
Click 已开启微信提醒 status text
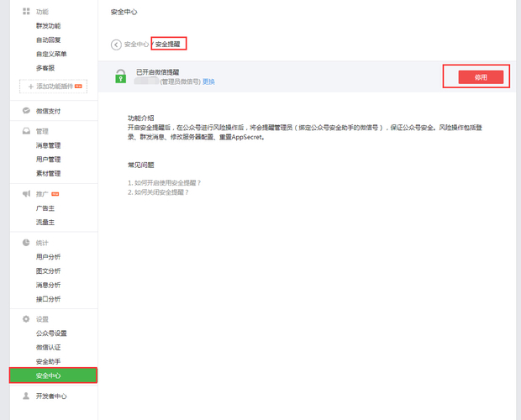(x=158, y=72)
